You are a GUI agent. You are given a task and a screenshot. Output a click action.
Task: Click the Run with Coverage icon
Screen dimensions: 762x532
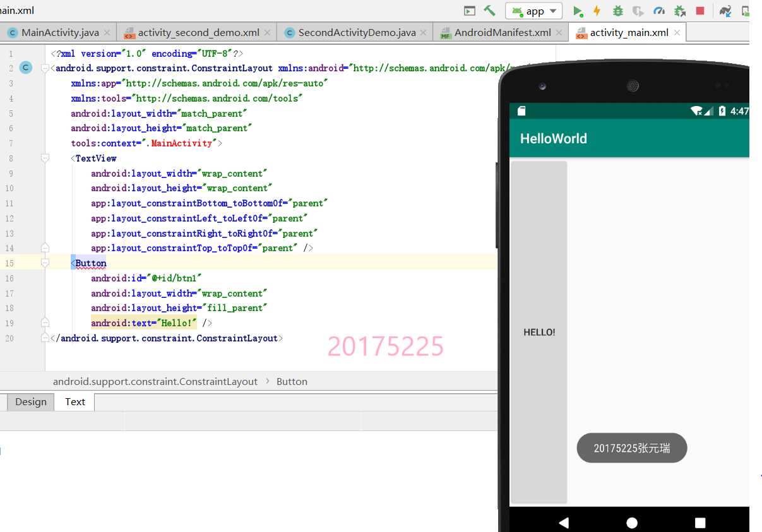[x=638, y=11]
